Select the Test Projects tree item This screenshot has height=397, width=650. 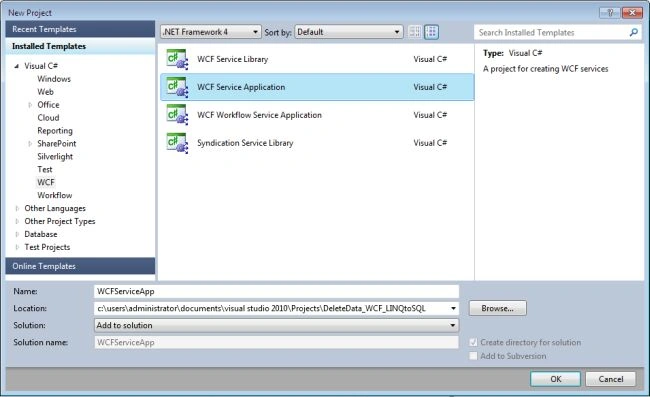point(47,247)
